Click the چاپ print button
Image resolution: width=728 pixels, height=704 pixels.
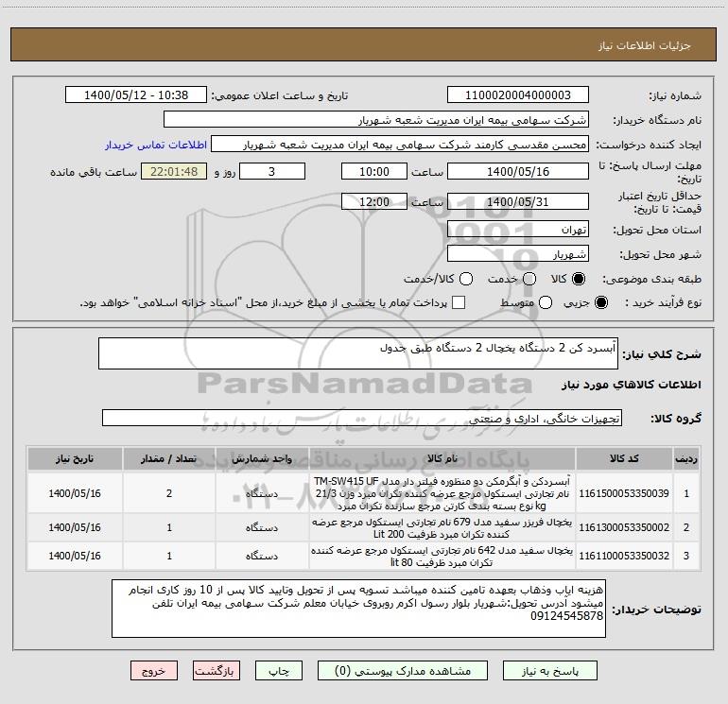(x=279, y=671)
